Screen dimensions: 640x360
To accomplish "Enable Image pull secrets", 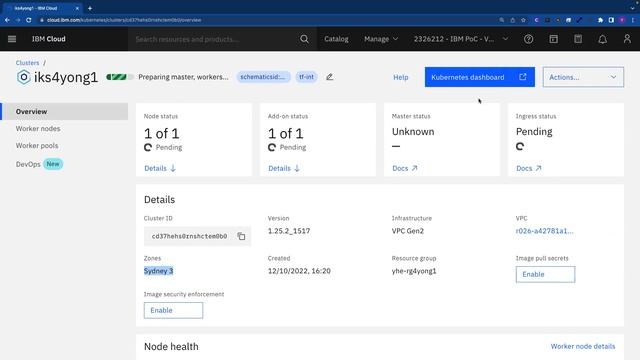I will pyautogui.click(x=545, y=274).
